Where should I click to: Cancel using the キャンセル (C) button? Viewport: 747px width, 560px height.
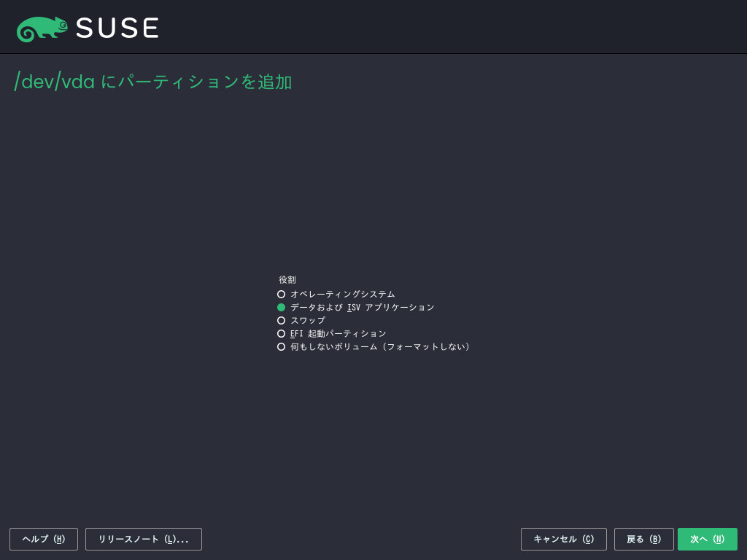564,539
